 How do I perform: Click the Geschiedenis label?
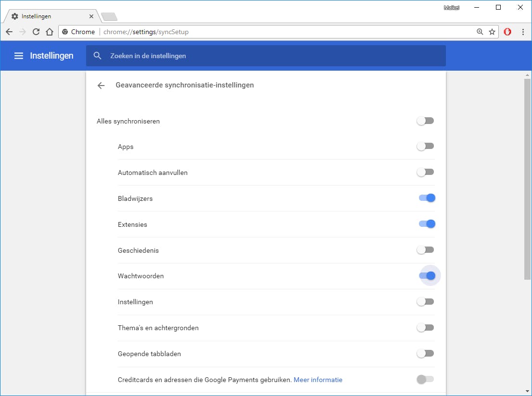click(x=138, y=250)
